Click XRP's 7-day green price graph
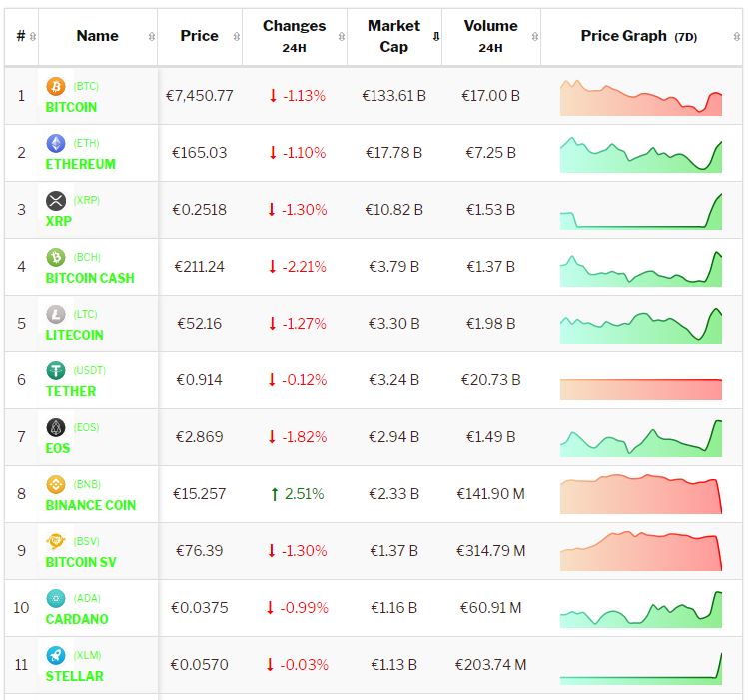This screenshot has height=700, width=748. pos(640,211)
